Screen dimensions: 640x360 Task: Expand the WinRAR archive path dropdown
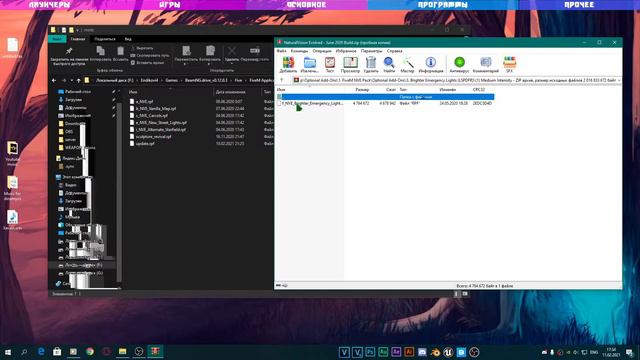pos(619,80)
